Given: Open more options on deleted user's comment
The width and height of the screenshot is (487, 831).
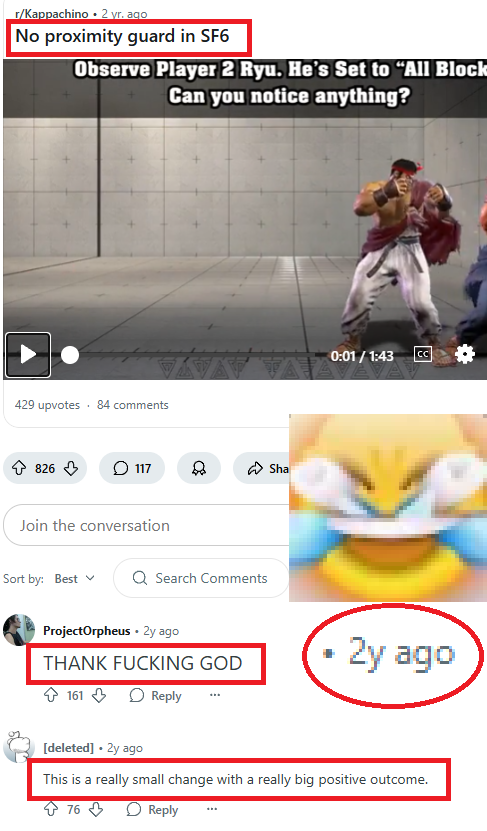Looking at the screenshot, I should coord(212,809).
